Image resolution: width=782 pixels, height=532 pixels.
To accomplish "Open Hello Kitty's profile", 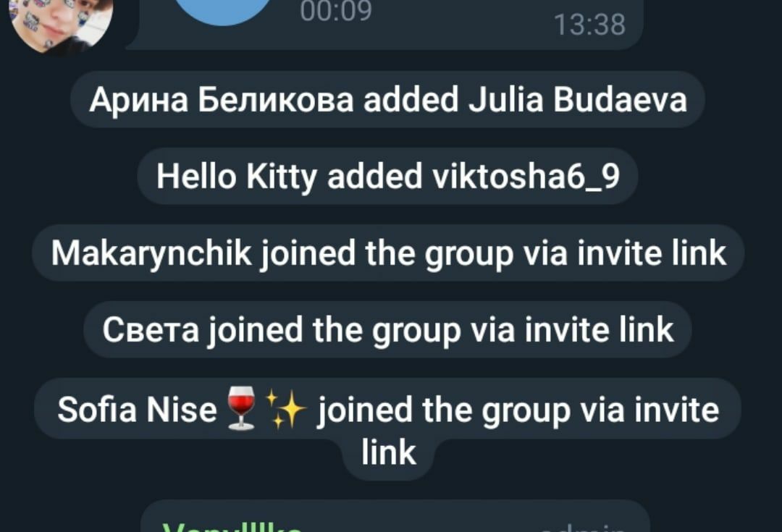I will pos(237,177).
